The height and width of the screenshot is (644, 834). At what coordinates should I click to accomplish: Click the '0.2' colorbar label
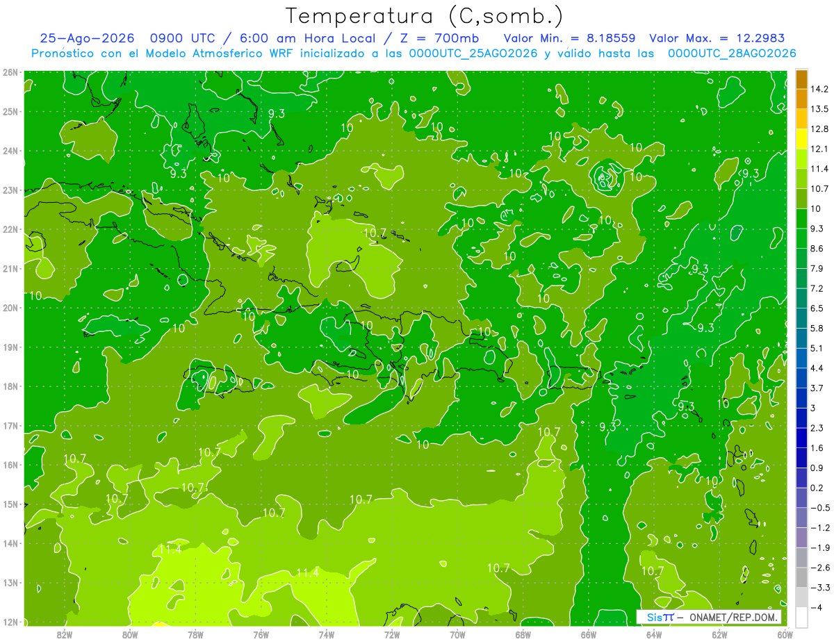tap(818, 487)
